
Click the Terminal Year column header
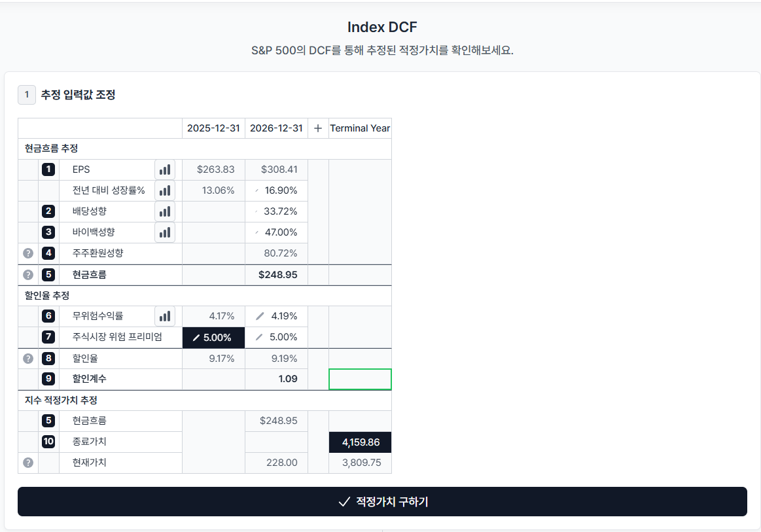[360, 128]
